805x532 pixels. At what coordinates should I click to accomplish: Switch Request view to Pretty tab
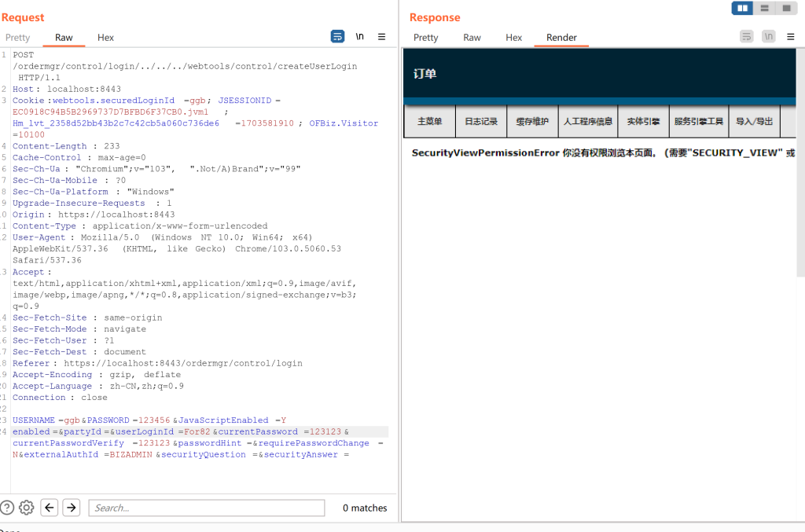(x=17, y=38)
